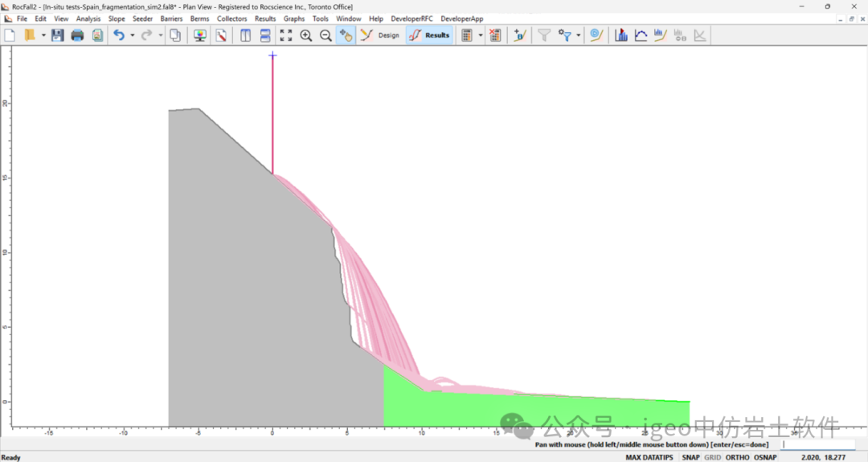The width and height of the screenshot is (868, 462).
Task: Click the Zoom Extents arrows icon
Action: [285, 35]
